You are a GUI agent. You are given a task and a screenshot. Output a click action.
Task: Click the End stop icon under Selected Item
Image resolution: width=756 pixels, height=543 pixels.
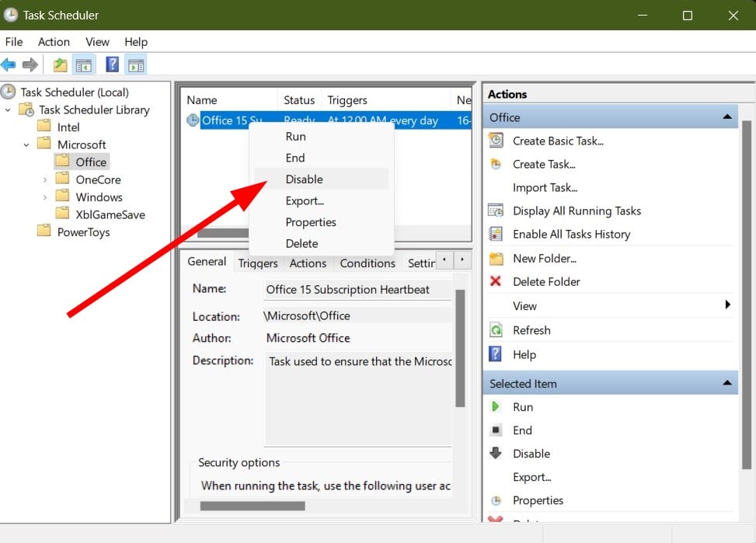click(496, 430)
